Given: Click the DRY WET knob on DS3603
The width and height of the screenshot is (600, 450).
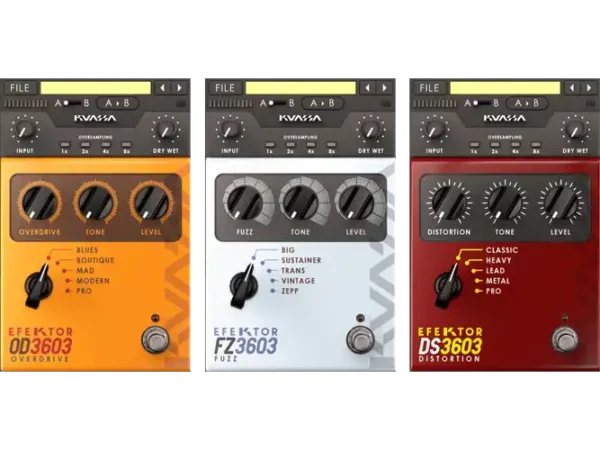Looking at the screenshot, I should [575, 130].
